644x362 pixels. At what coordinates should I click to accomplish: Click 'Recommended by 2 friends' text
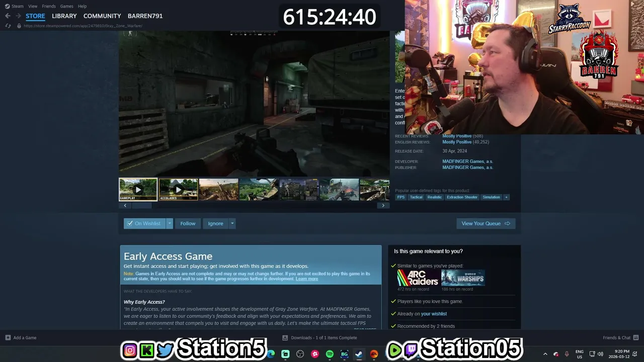tap(426, 326)
